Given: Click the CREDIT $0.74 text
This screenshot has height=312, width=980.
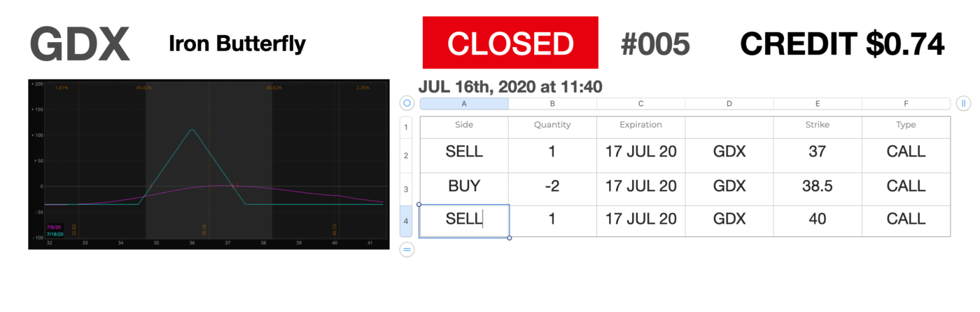Looking at the screenshot, I should [842, 44].
